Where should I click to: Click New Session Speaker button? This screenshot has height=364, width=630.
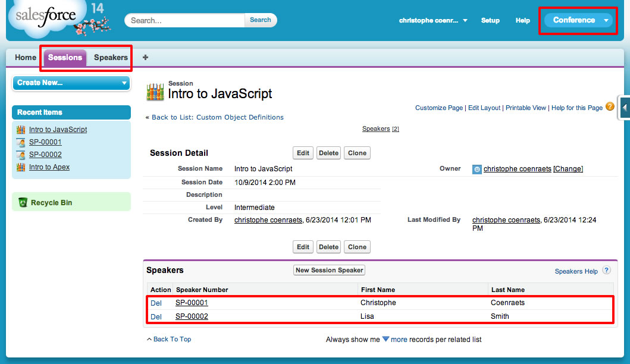pos(329,271)
